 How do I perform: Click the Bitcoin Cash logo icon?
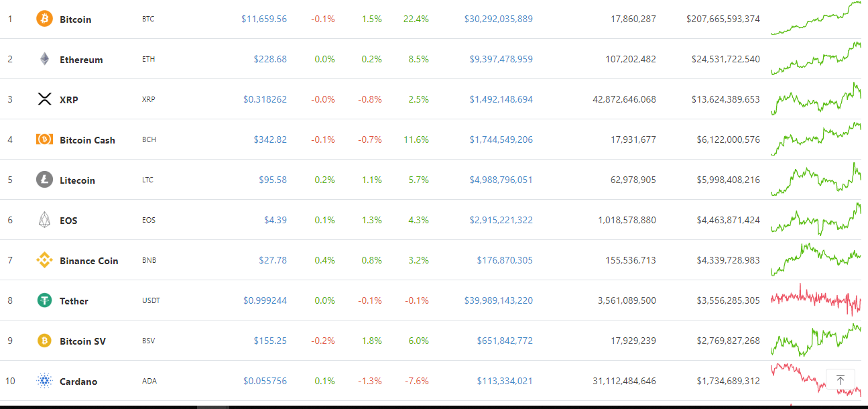tap(44, 139)
